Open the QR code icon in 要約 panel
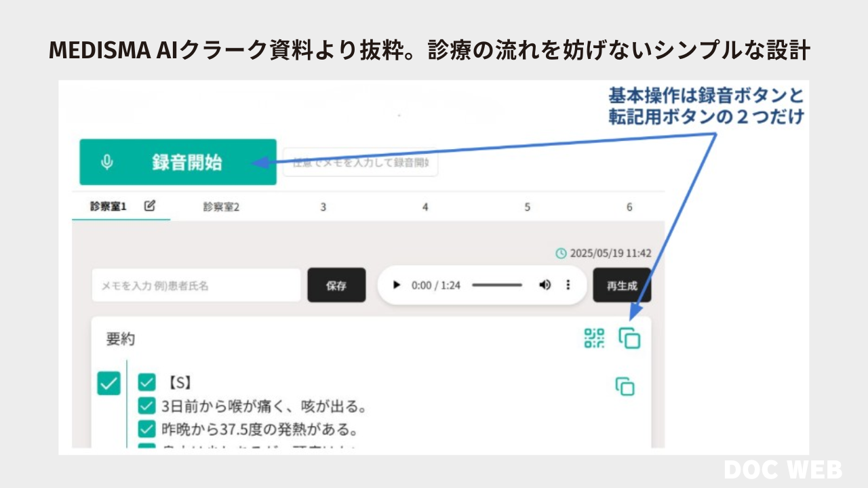868x488 pixels. 594,338
